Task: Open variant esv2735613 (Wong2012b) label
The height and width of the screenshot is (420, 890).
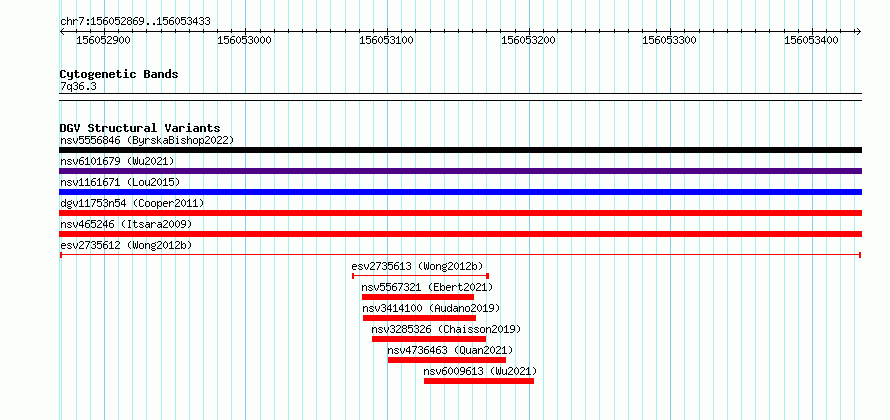Action: pos(417,266)
